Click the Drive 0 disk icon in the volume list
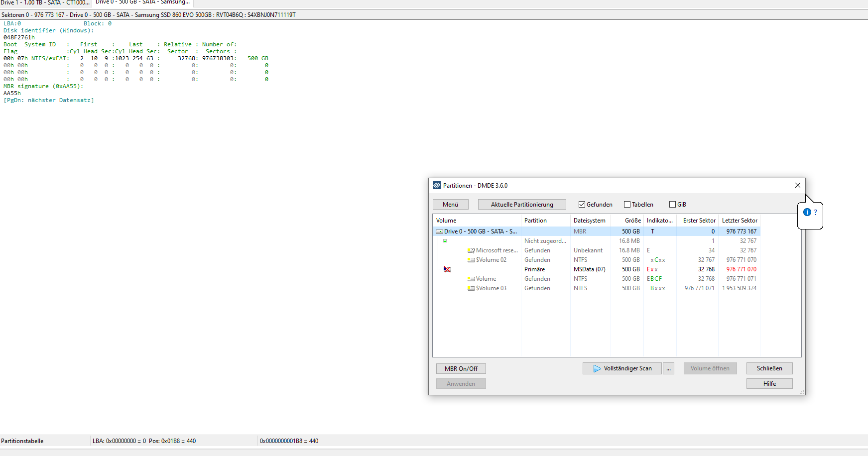This screenshot has width=868, height=456. [440, 231]
